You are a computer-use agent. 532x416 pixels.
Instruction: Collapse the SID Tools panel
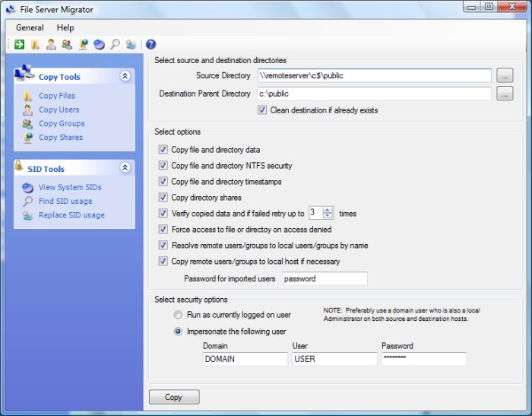[125, 168]
